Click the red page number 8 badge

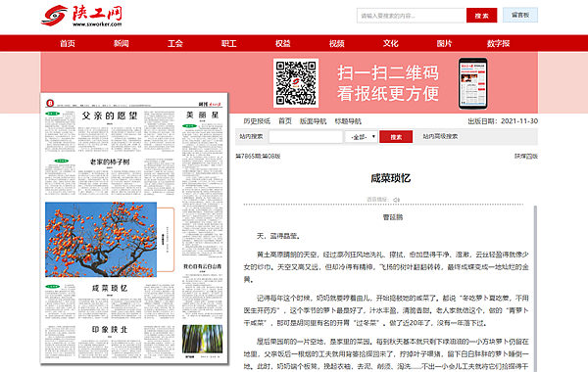click(x=50, y=103)
